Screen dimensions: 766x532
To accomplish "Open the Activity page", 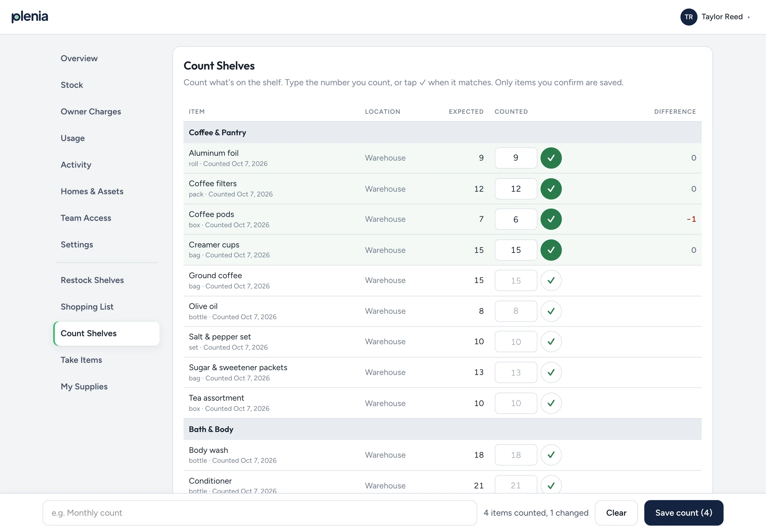I will pyautogui.click(x=76, y=165).
